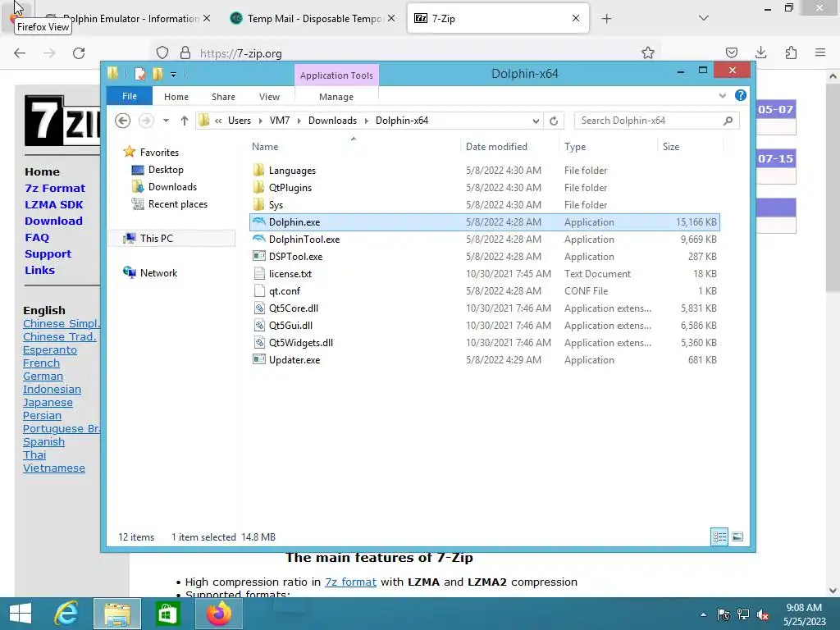
Task: Click Search Dolphin-x64 field
Action: pyautogui.click(x=656, y=121)
